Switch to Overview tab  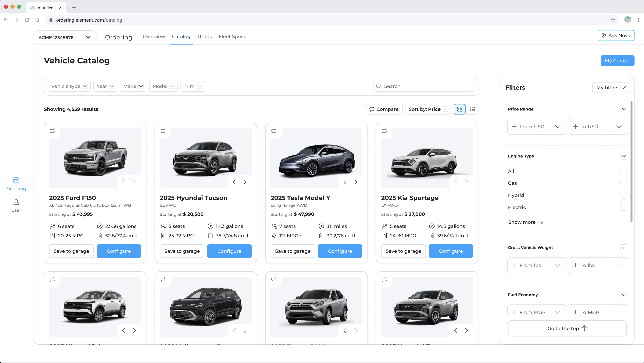point(154,37)
